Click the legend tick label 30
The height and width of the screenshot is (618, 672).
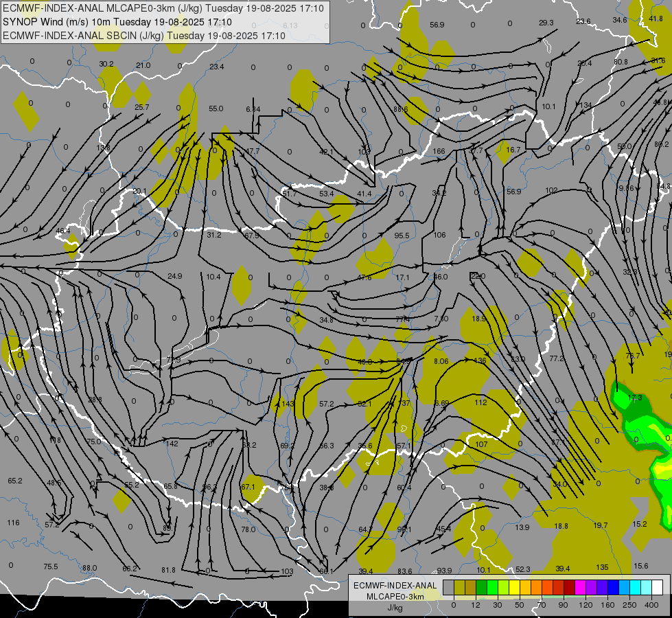(498, 605)
